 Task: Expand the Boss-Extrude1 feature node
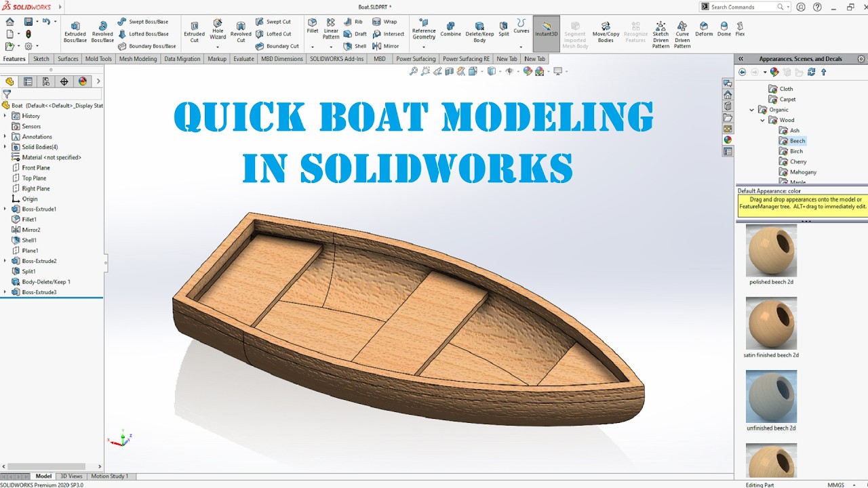(5, 209)
